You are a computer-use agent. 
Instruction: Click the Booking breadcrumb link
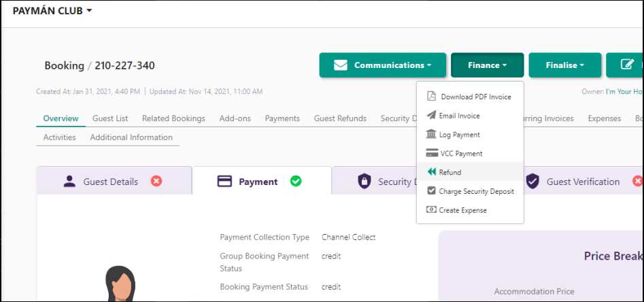point(64,65)
